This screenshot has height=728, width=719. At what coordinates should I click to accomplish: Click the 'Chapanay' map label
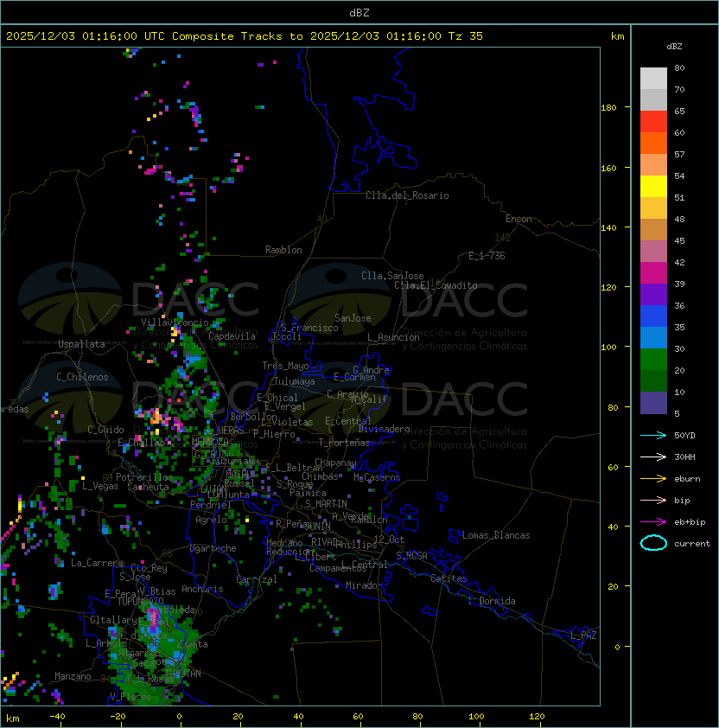click(x=335, y=463)
